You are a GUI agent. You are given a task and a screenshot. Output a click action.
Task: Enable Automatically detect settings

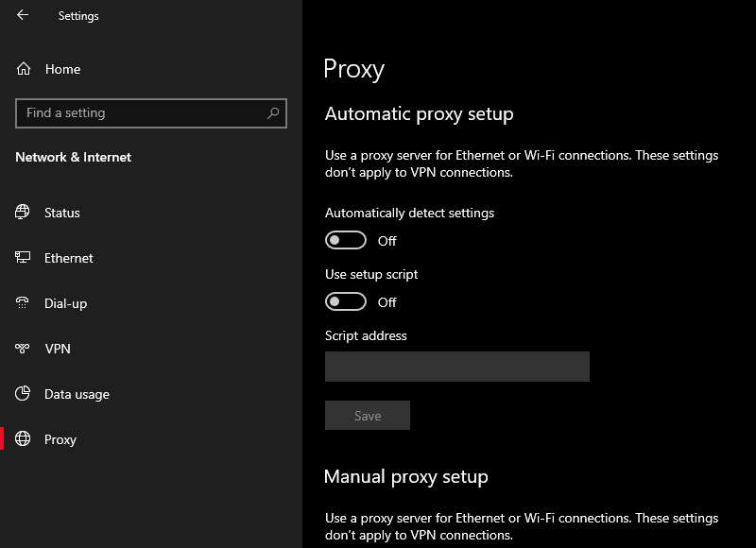click(346, 240)
